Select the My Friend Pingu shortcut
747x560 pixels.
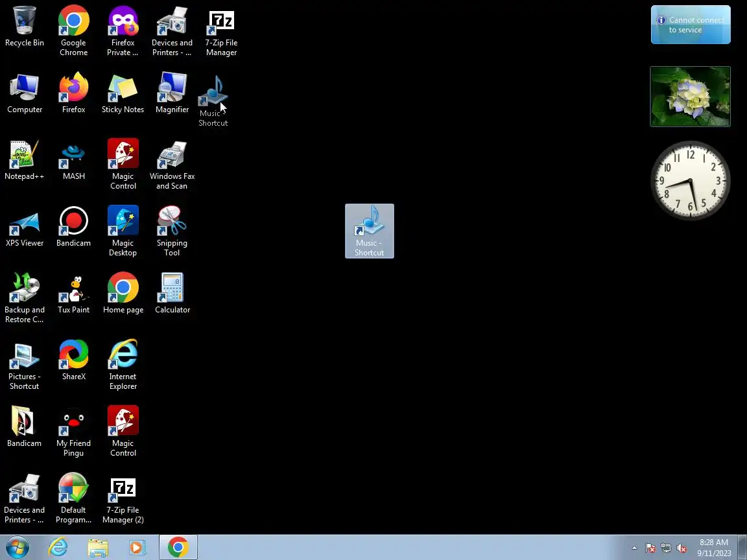coord(73,432)
